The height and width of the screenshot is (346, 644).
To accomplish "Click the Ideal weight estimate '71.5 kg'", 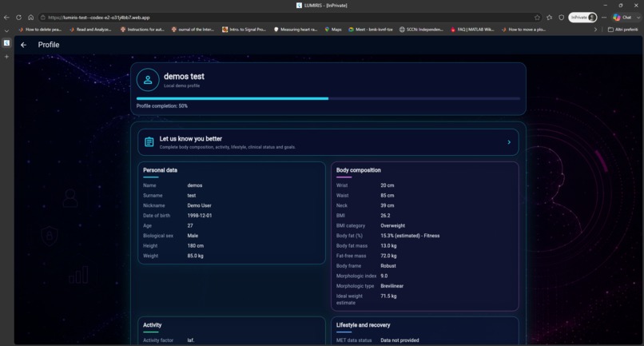I will (x=388, y=296).
